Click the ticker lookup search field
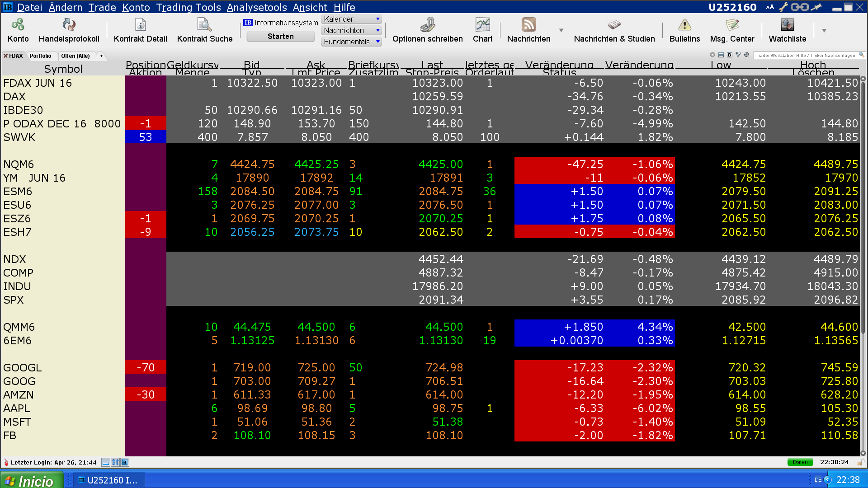868x488 pixels. coord(805,55)
